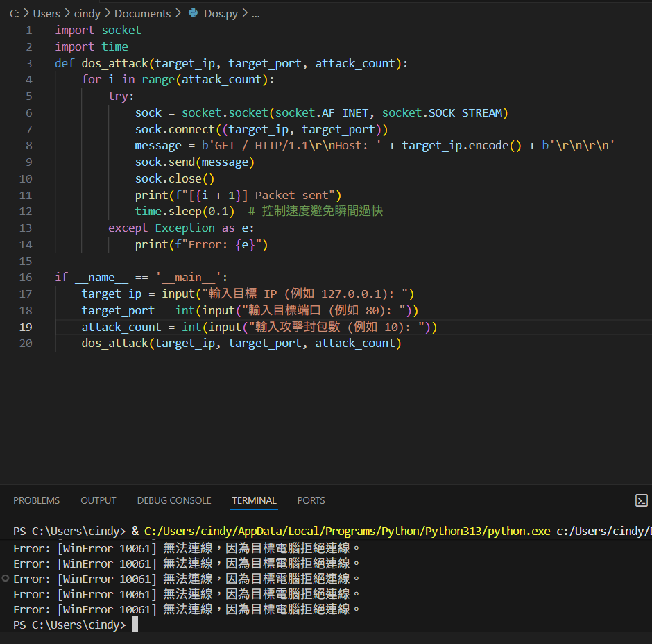Click the C: drive breadcrumb
The image size is (652, 644).
[15, 14]
